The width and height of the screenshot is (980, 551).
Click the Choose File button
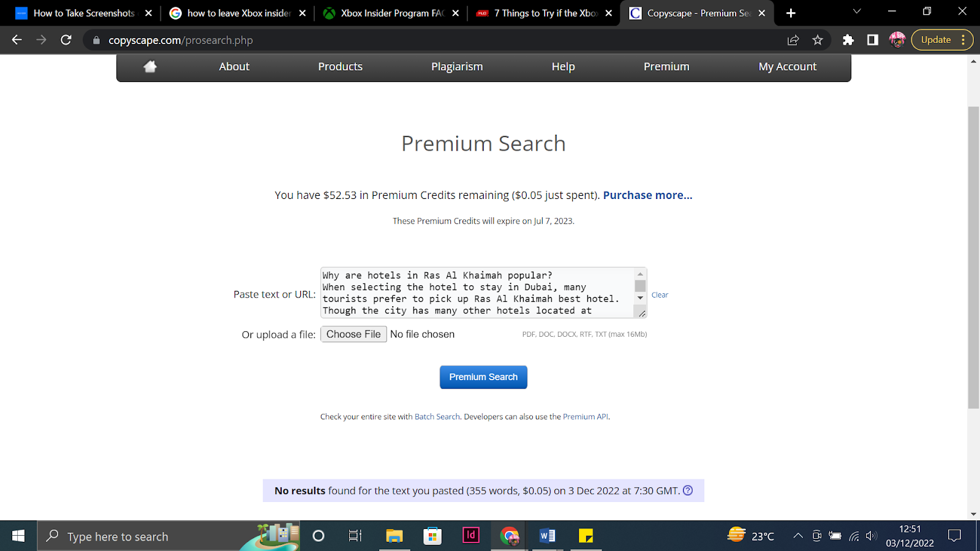(x=353, y=334)
